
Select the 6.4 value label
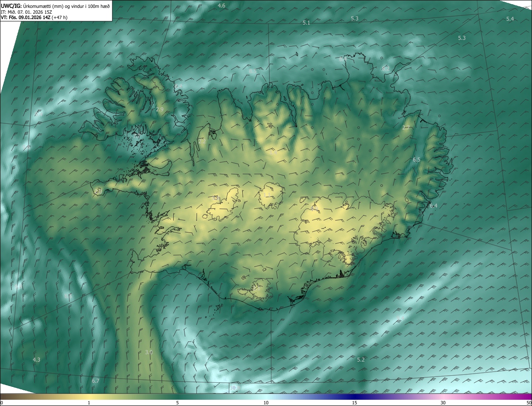point(433,206)
